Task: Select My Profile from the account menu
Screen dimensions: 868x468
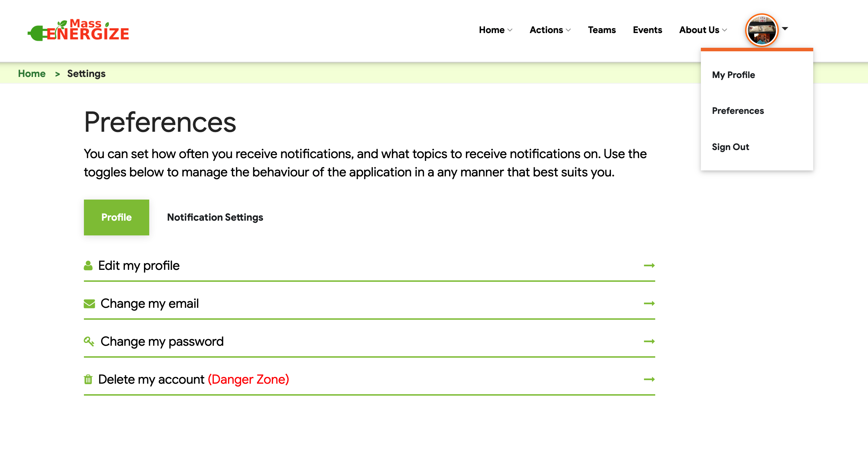Action: (x=734, y=74)
